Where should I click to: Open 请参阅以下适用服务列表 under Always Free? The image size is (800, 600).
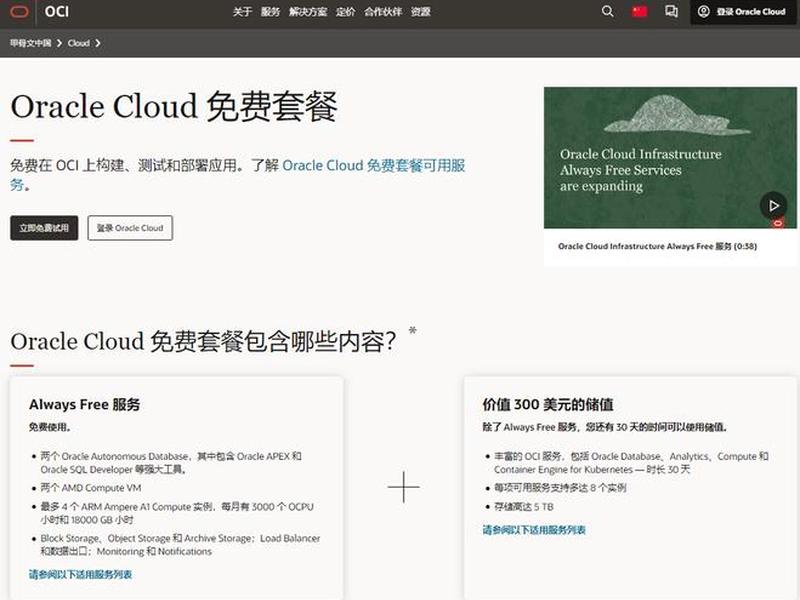coord(80,574)
